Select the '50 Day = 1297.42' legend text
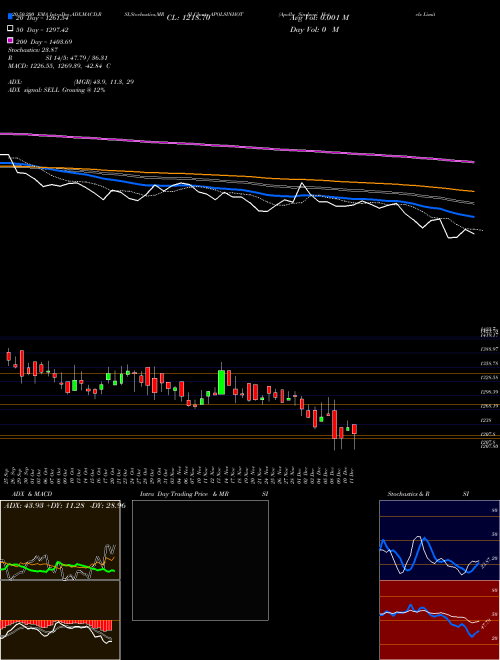Image resolution: width=500 pixels, height=660 pixels. point(42,30)
